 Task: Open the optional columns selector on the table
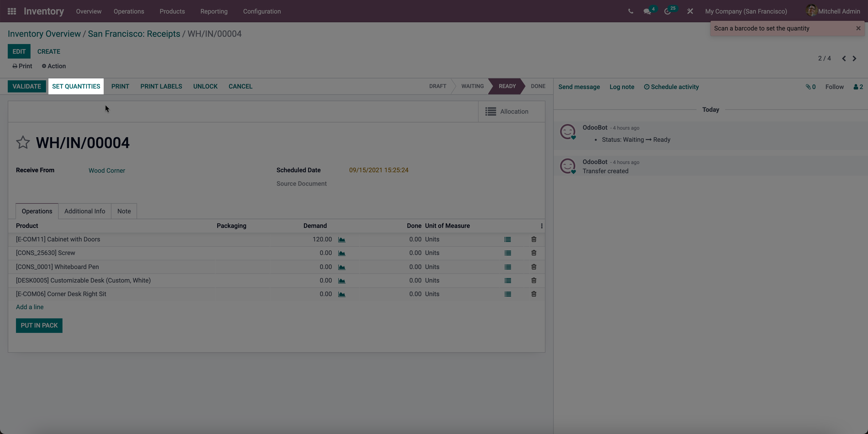[542, 226]
